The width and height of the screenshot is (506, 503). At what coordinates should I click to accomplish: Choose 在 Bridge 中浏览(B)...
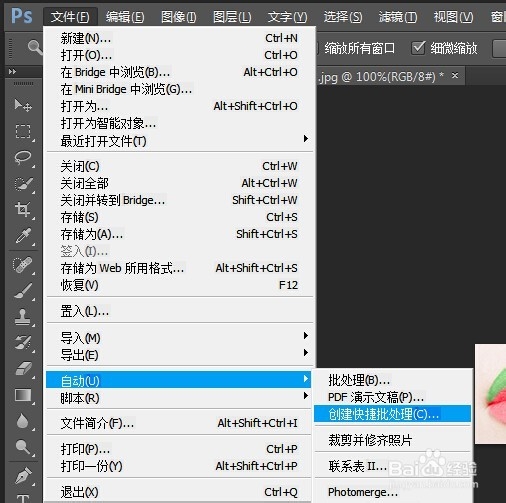pos(179,72)
